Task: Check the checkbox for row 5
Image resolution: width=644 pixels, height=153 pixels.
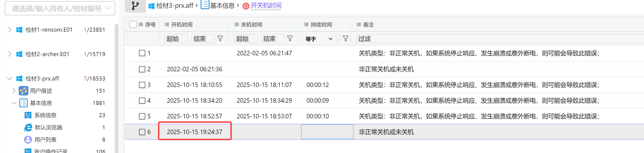Action: [142, 117]
